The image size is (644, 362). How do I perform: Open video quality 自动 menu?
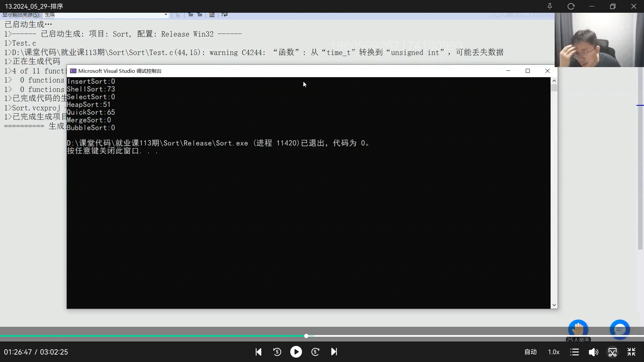pyautogui.click(x=531, y=352)
